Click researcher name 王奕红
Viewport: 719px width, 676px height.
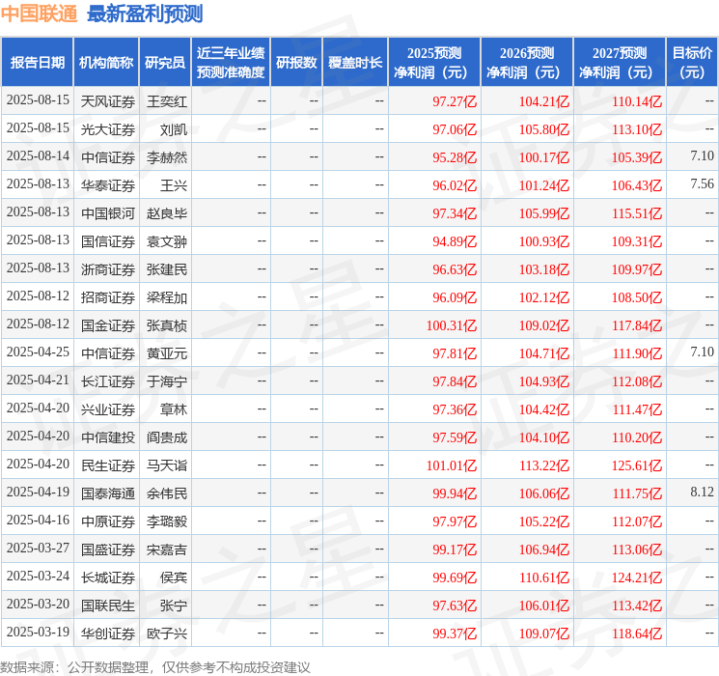tap(167, 101)
